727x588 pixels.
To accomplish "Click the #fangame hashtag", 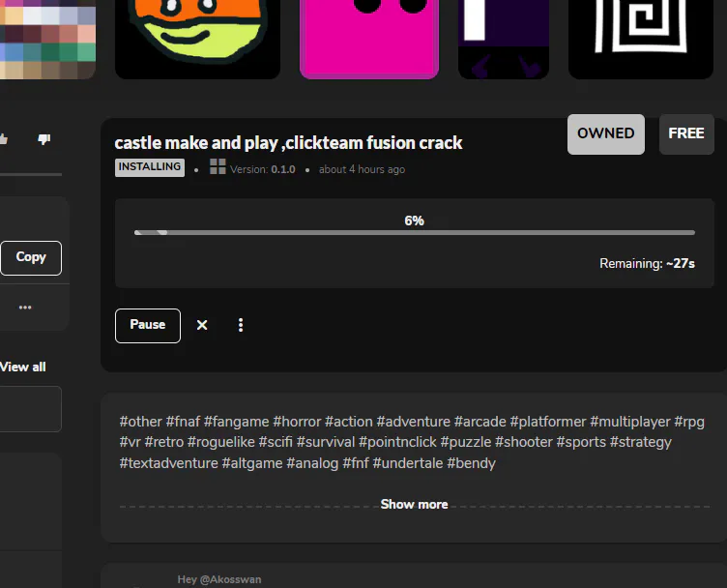I will point(237,422).
